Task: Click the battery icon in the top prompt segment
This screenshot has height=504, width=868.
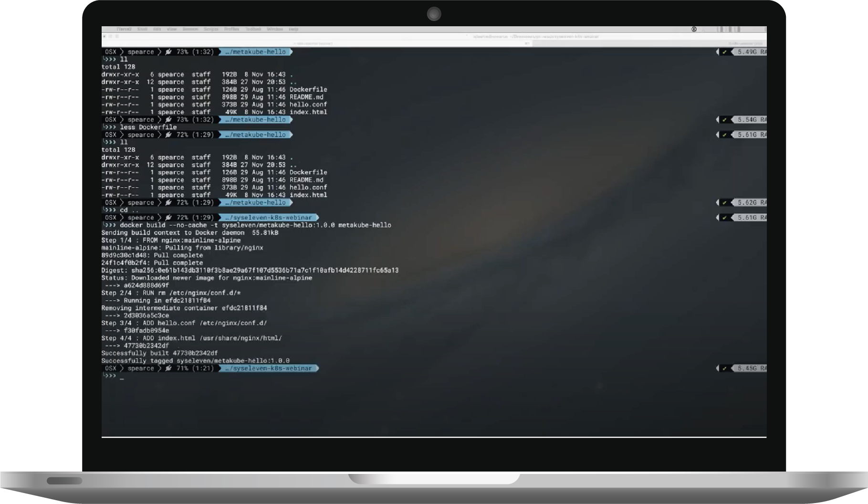Action: click(168, 52)
